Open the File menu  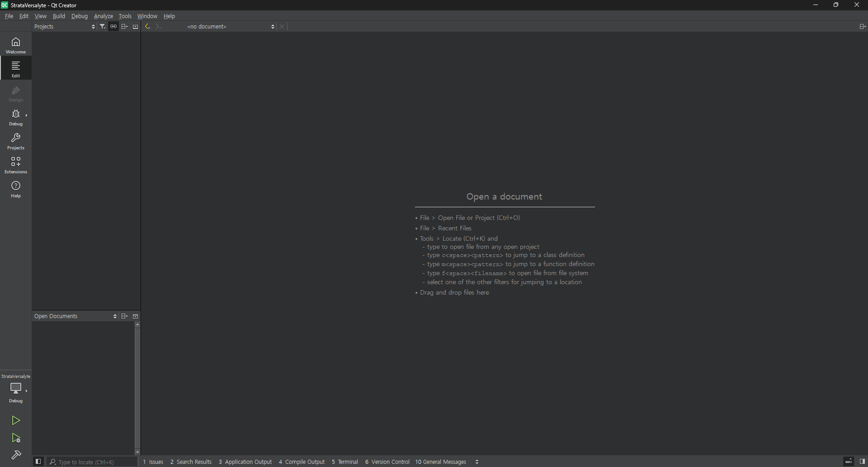(x=9, y=16)
